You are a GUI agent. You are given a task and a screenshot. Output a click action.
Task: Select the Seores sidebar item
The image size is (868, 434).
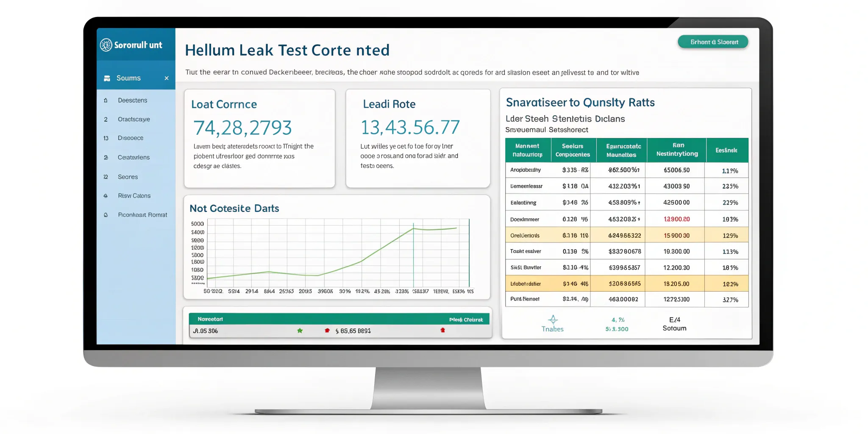[128, 177]
